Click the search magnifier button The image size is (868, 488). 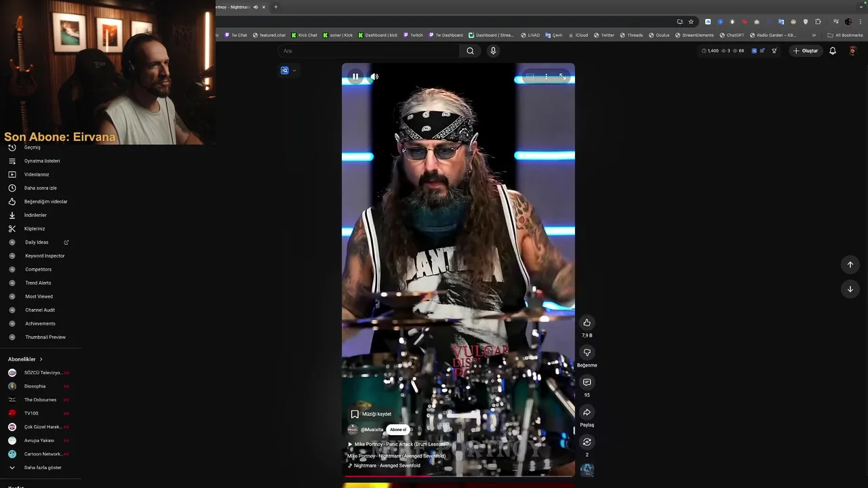coord(470,51)
